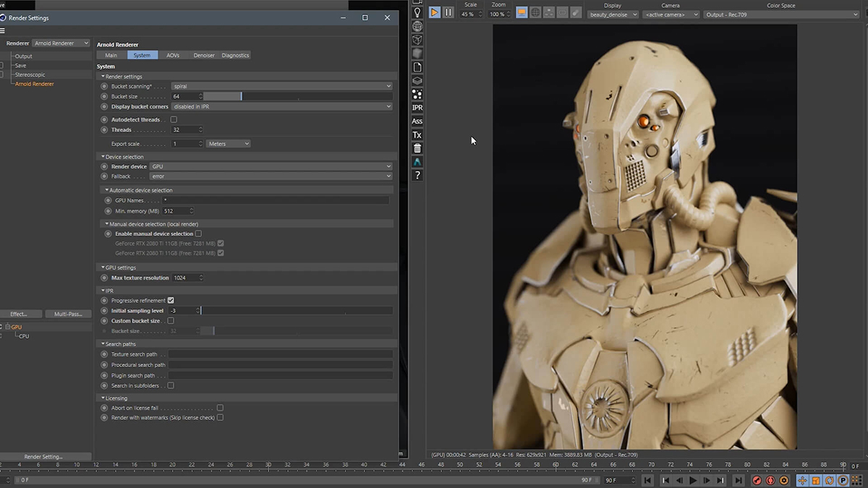Click the Effect... button
This screenshot has width=868, height=488.
coord(19,314)
